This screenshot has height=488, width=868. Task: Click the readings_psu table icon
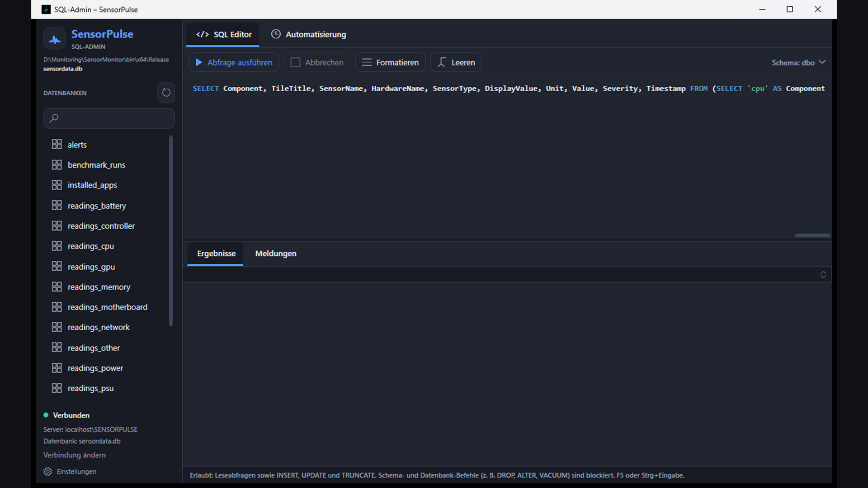point(57,388)
